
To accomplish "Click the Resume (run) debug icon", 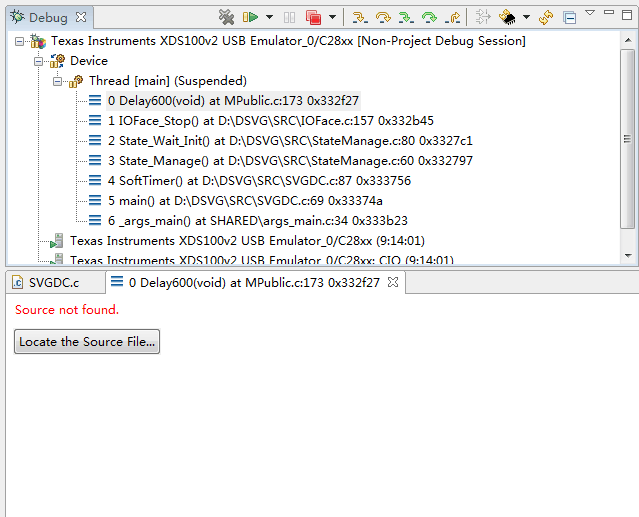I will [x=250, y=17].
